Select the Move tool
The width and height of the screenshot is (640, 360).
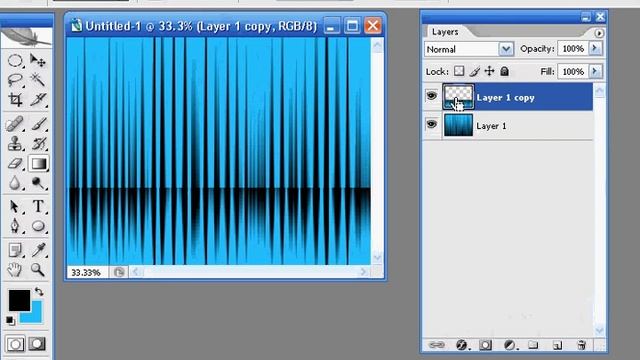(x=38, y=61)
